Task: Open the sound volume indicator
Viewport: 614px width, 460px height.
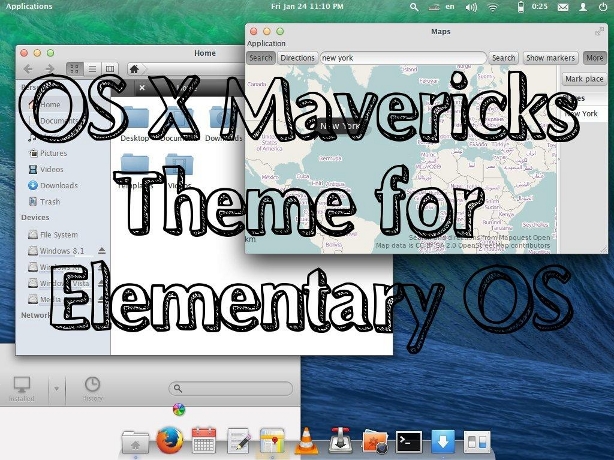Action: (471, 7)
